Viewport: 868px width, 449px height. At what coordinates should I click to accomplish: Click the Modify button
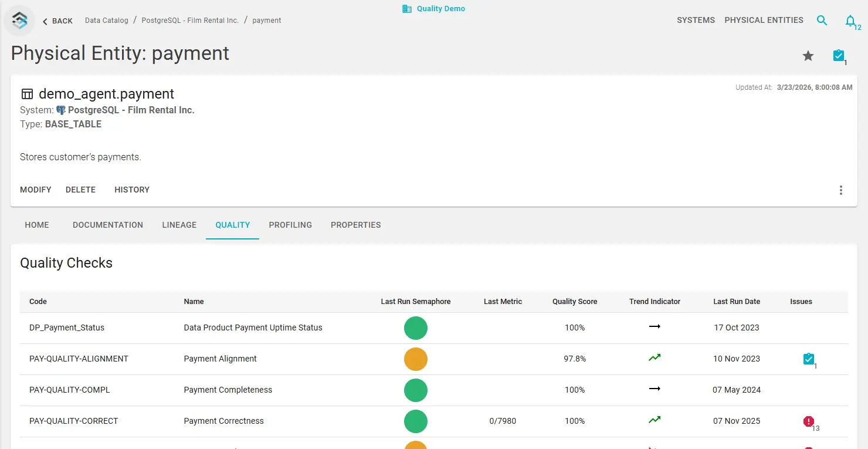pyautogui.click(x=36, y=190)
